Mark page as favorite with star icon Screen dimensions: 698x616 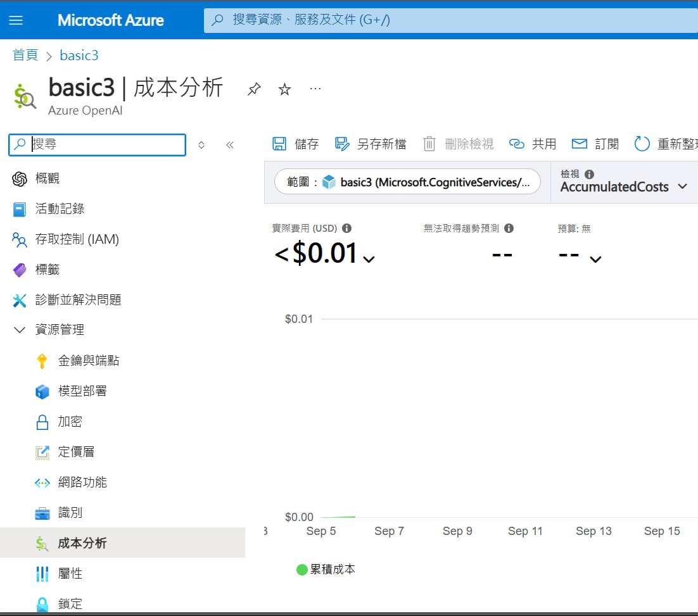pos(284,89)
